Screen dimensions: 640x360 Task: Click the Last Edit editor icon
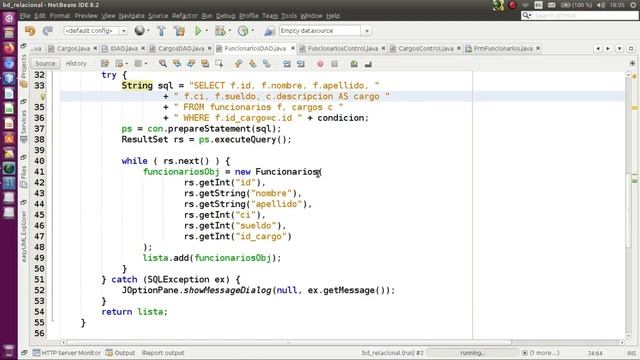[105, 64]
